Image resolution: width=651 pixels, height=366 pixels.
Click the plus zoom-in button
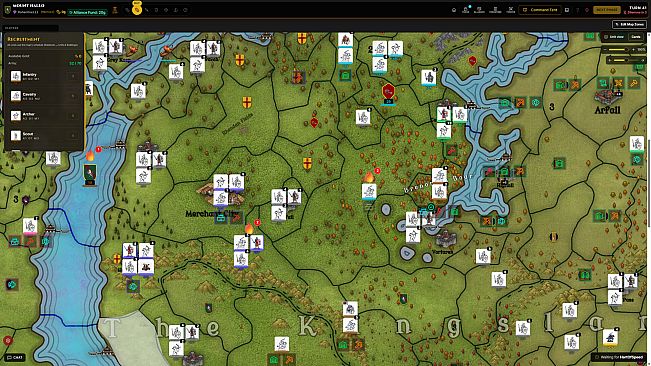(633, 50)
